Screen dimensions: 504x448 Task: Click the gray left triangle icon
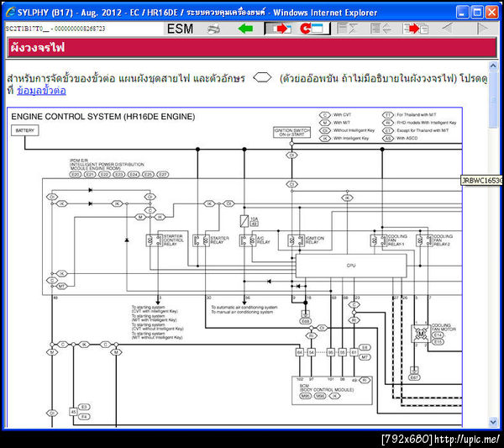pos(448,29)
